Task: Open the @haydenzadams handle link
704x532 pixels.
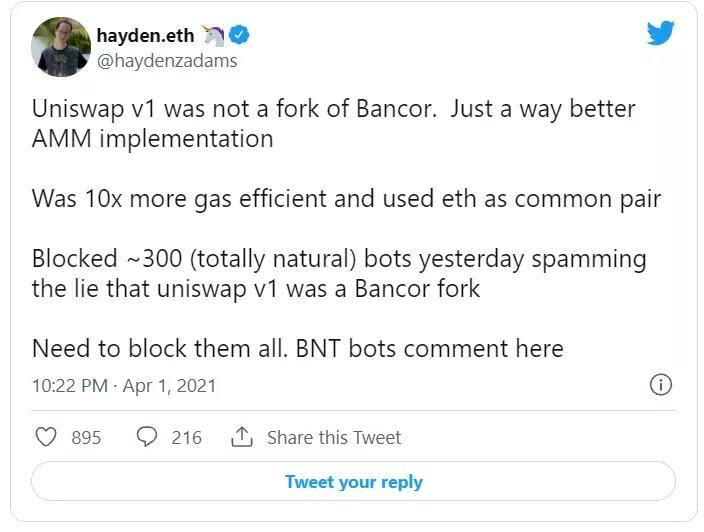Action: [167, 60]
